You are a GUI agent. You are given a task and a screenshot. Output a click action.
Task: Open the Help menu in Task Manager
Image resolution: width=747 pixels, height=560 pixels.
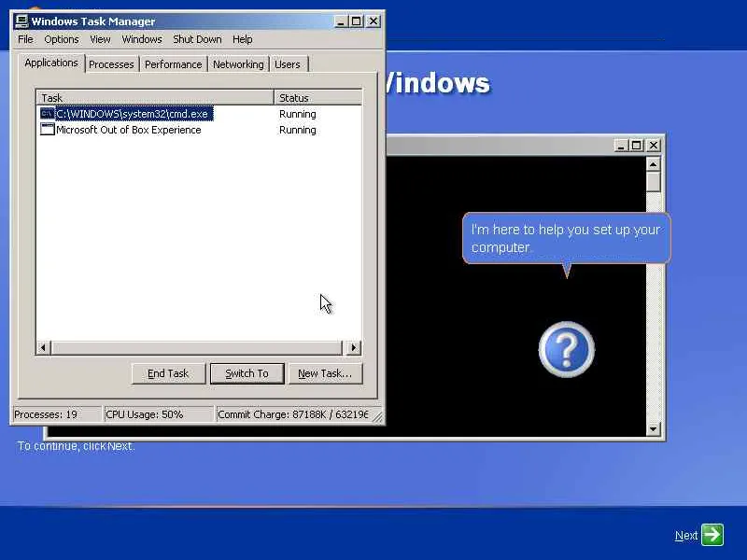pyautogui.click(x=243, y=39)
